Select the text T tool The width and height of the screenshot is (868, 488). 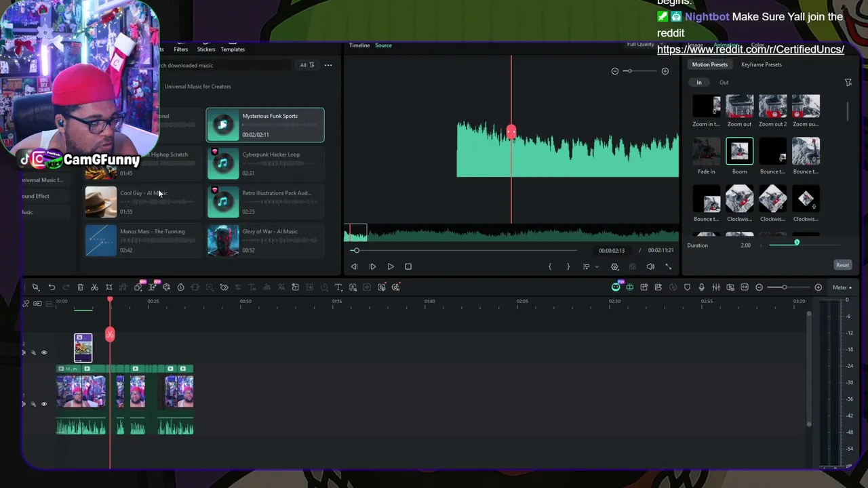tap(338, 287)
